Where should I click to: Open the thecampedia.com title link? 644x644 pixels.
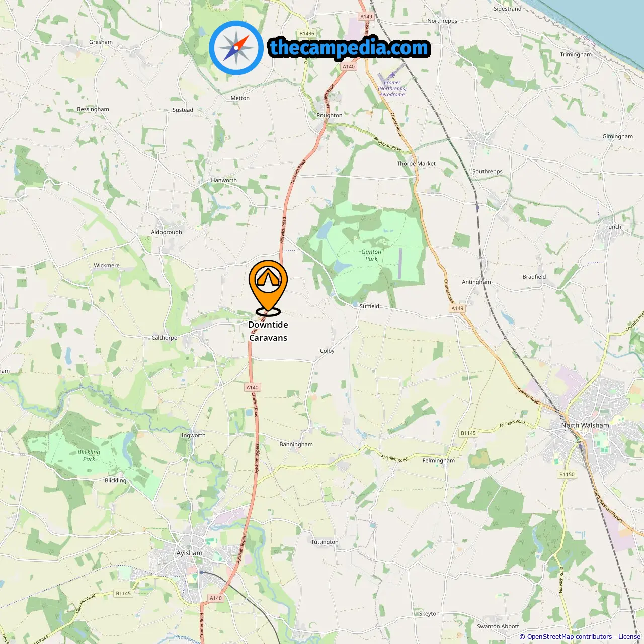click(349, 48)
